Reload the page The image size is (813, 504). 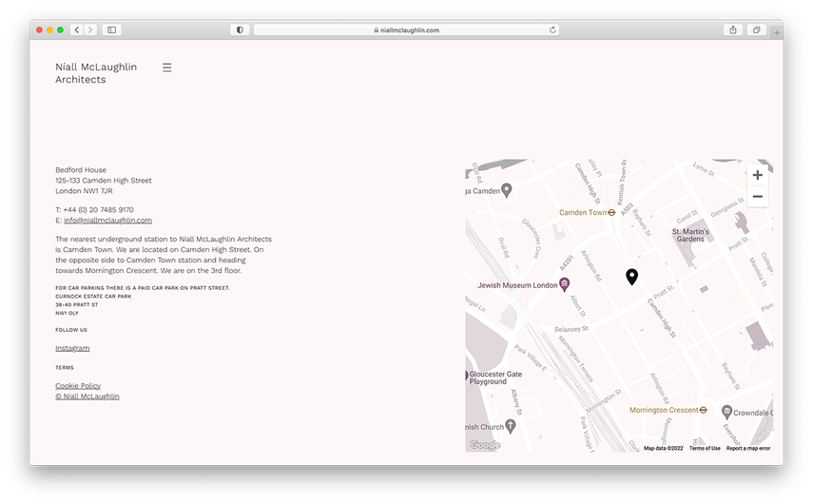tap(552, 30)
